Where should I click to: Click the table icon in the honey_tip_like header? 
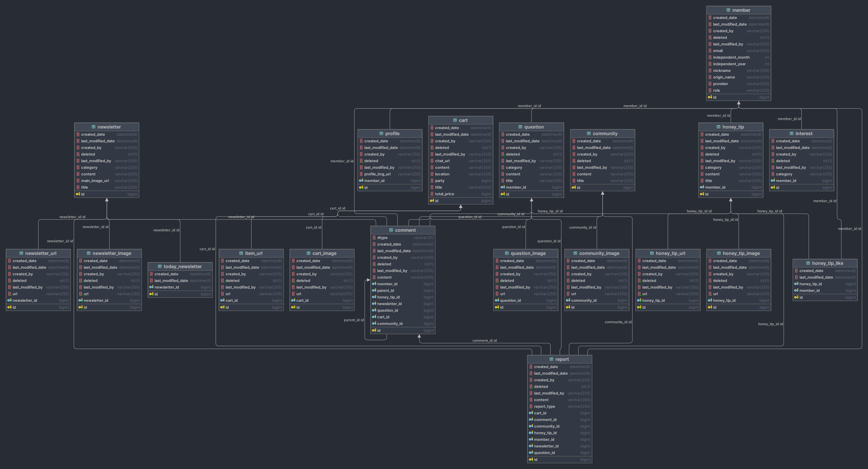(x=808, y=263)
